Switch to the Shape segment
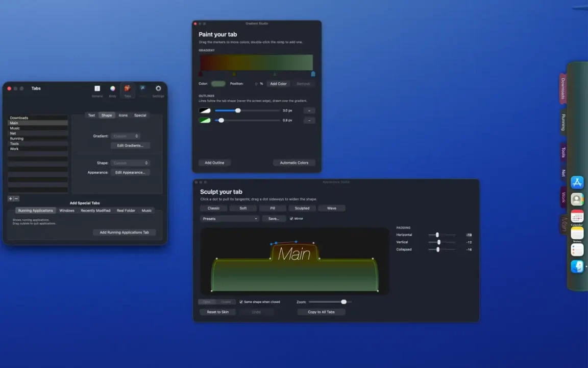The height and width of the screenshot is (368, 588). pyautogui.click(x=107, y=116)
